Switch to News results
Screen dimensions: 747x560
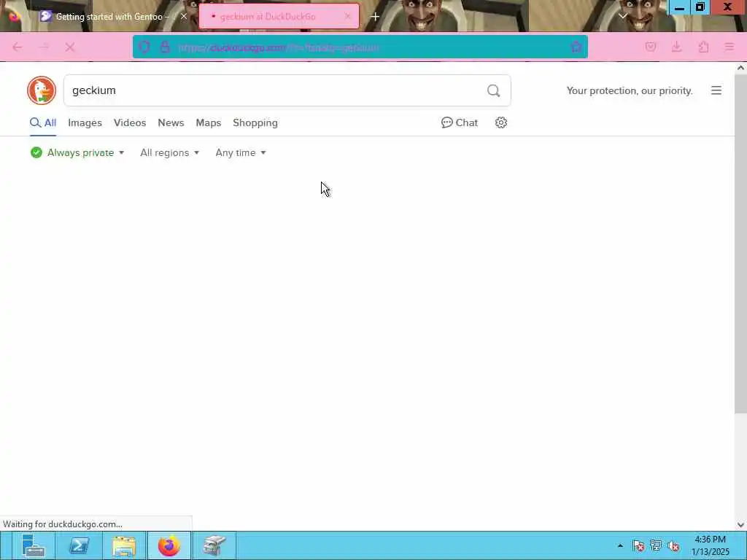pyautogui.click(x=171, y=122)
